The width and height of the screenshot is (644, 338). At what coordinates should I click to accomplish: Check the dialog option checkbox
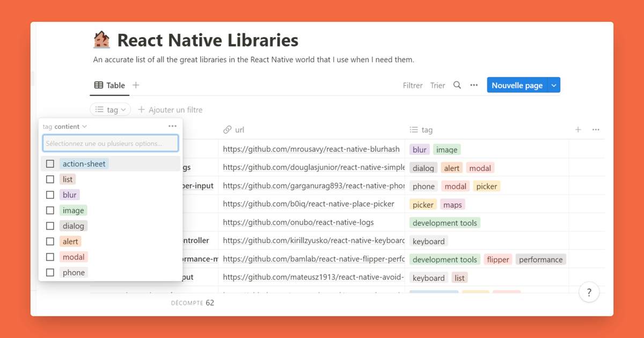click(50, 226)
